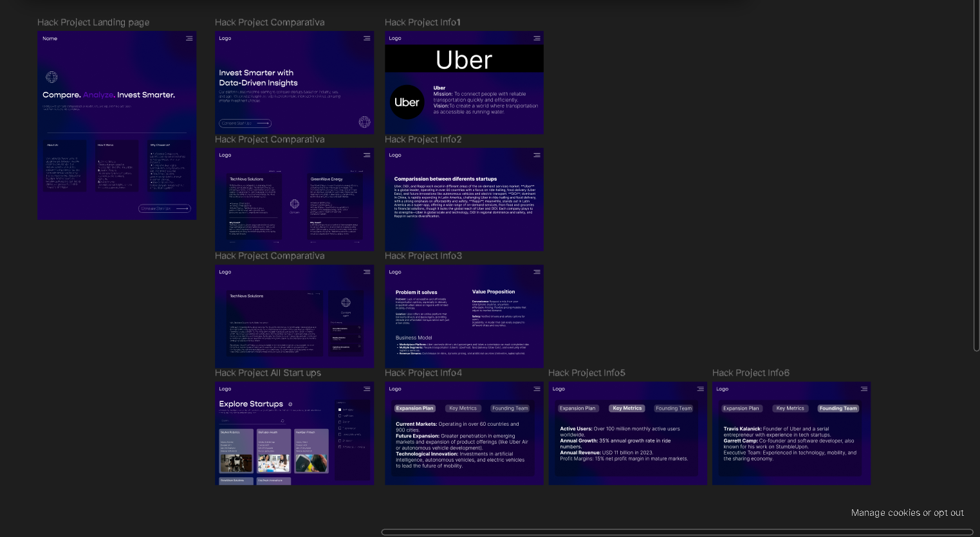Click the Compare globe between TechNova and GreenWave

(295, 204)
